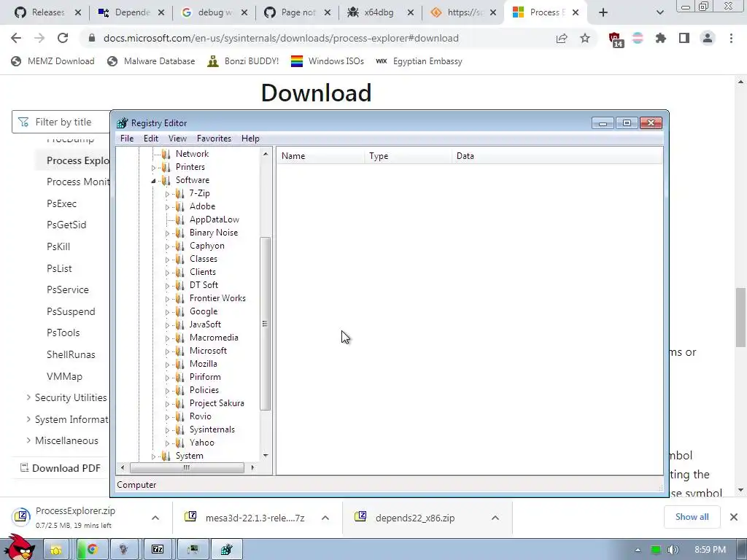Open the side panel icon in Chrome
This screenshot has width=747, height=560.
684,38
